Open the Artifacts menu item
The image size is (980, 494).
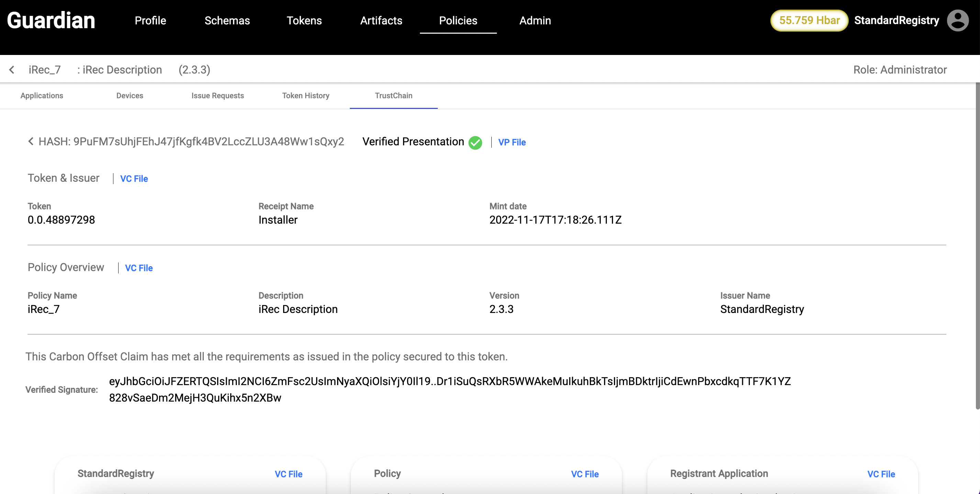pyautogui.click(x=381, y=21)
